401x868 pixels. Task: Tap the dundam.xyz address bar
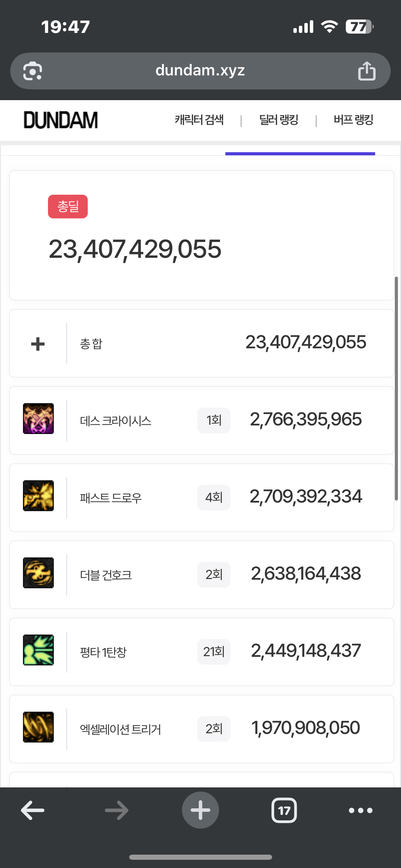[200, 71]
